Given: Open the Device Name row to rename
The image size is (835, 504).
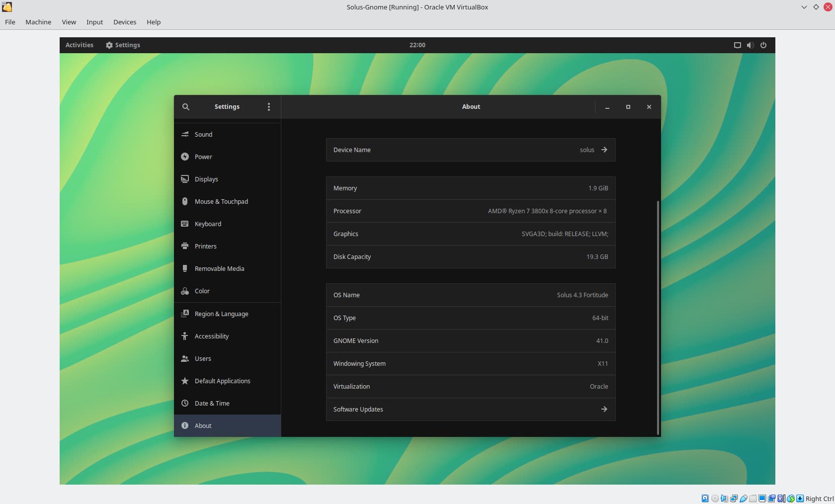Looking at the screenshot, I should (x=471, y=150).
